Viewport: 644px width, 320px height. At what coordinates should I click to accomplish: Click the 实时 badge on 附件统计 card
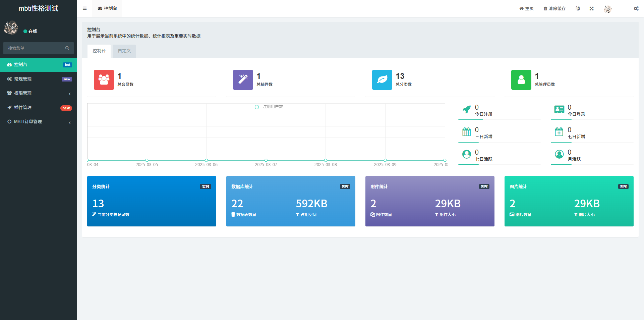pyautogui.click(x=484, y=186)
